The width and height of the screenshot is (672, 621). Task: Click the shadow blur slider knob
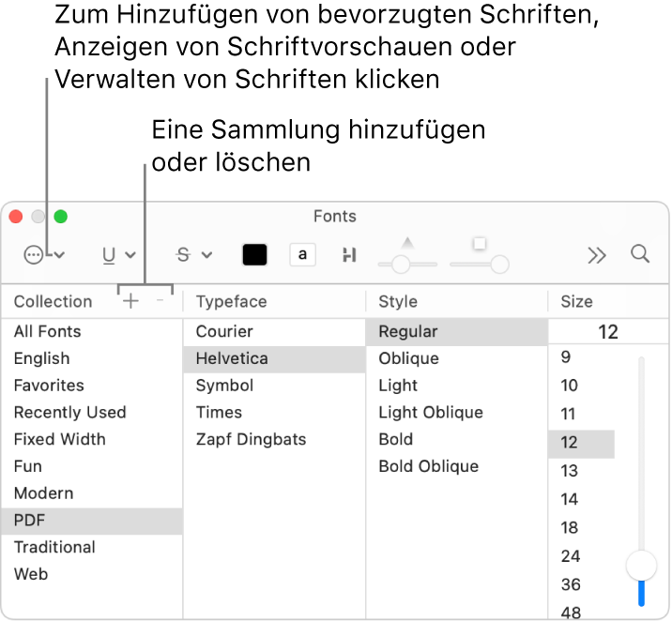tap(500, 265)
